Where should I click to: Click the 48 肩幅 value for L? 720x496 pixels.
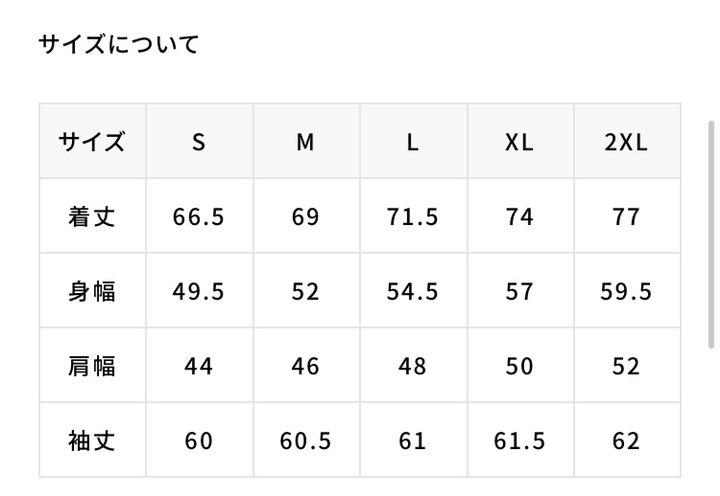click(412, 366)
